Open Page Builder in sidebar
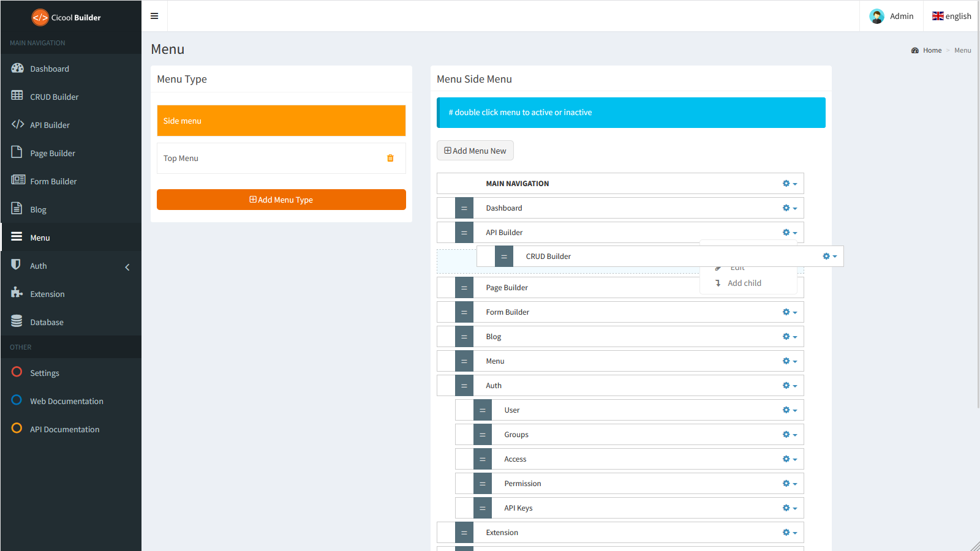The width and height of the screenshot is (980, 551). pos(71,153)
